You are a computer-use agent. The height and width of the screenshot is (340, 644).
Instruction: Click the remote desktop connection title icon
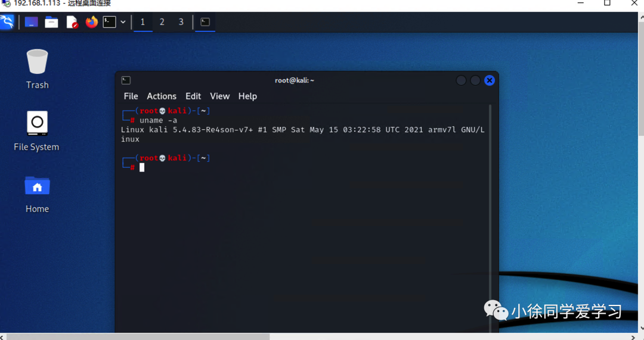click(x=6, y=4)
